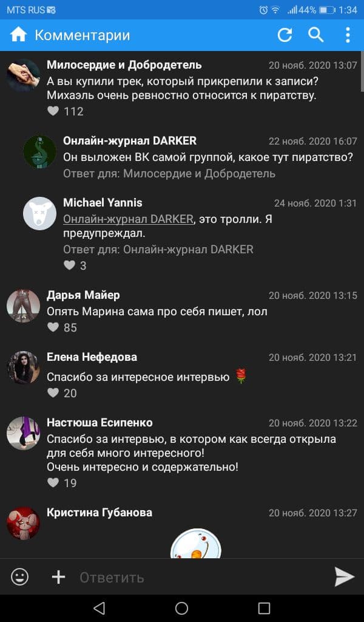Open emoji picker smiley icon
364x622 pixels.
[19, 577]
